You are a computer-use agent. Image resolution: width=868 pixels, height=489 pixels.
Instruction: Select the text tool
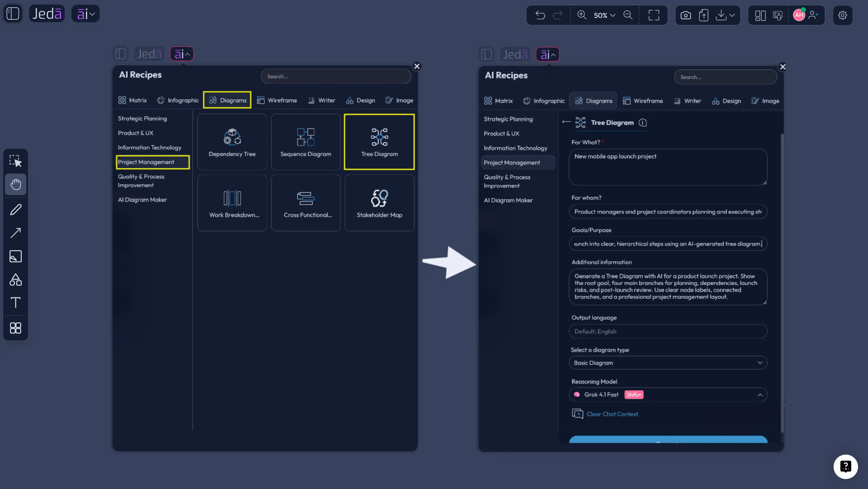(x=15, y=302)
